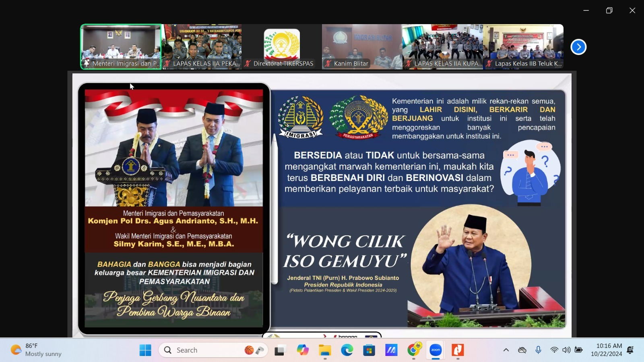The image size is (644, 362).
Task: Click the OneDrive cloud tray icon
Action: tap(522, 350)
